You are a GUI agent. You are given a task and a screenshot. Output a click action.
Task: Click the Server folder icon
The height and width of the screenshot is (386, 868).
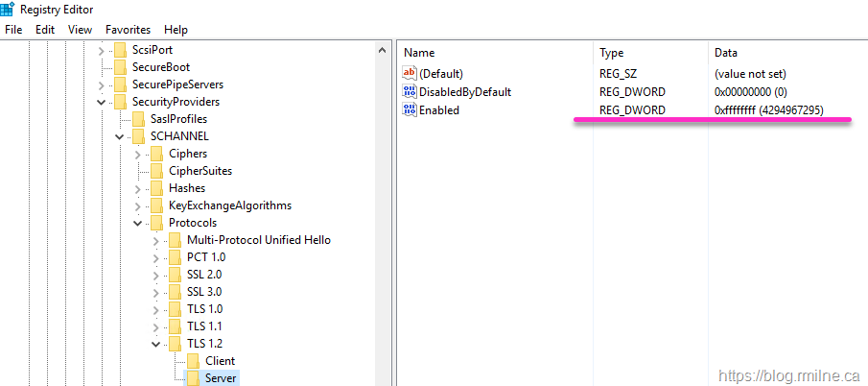coord(194,378)
